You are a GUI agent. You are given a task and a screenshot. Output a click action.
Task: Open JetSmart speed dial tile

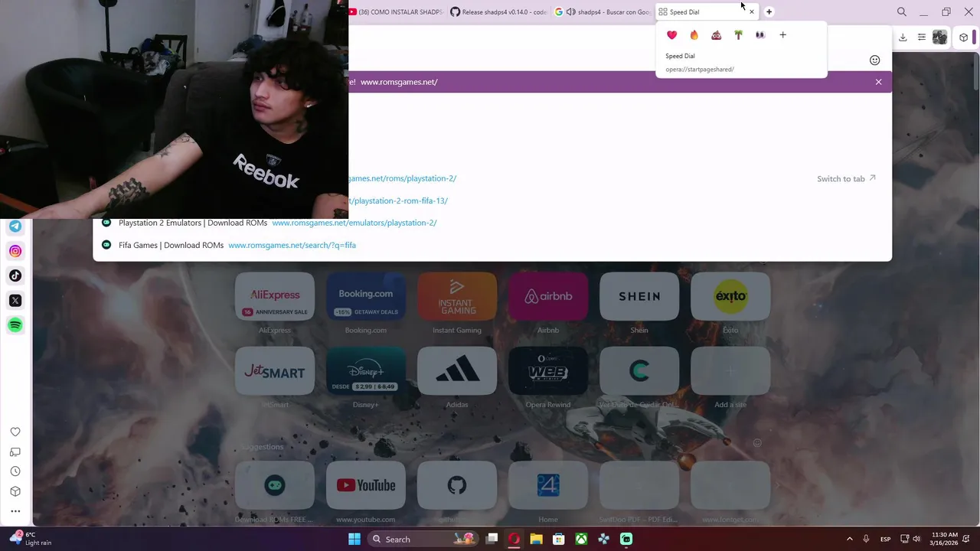275,371
